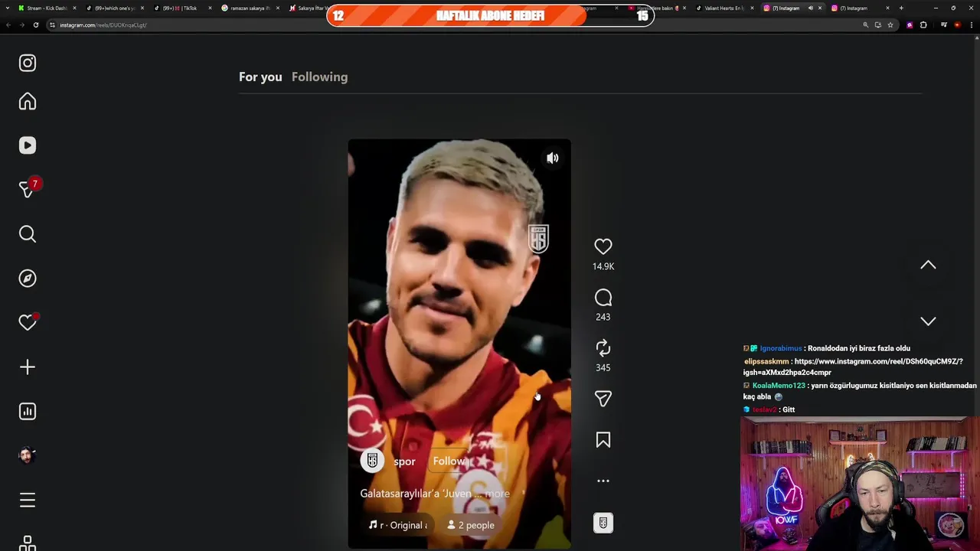Open reel audio thumbnail below options

[603, 523]
